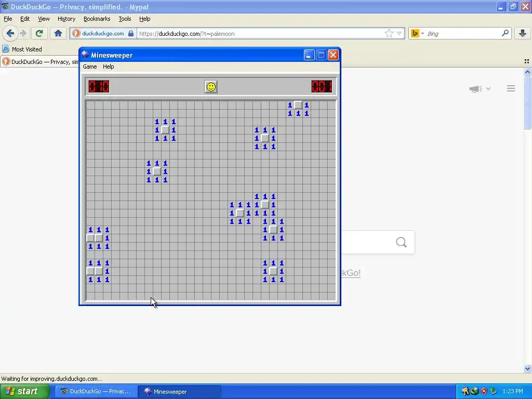The width and height of the screenshot is (532, 399).
Task: Open the browser View menu
Action: 44,19
